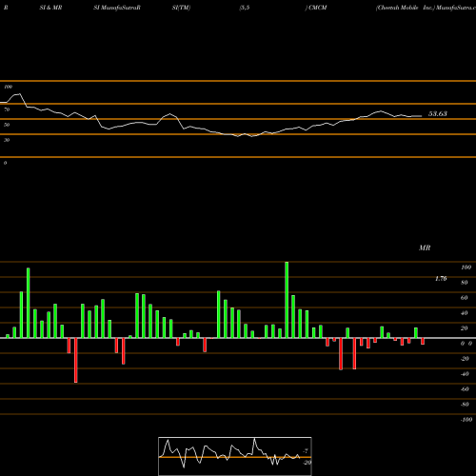Click the deepest red MR histogram bar
Viewport: 476px width, 476px height.
pyautogui.click(x=76, y=360)
